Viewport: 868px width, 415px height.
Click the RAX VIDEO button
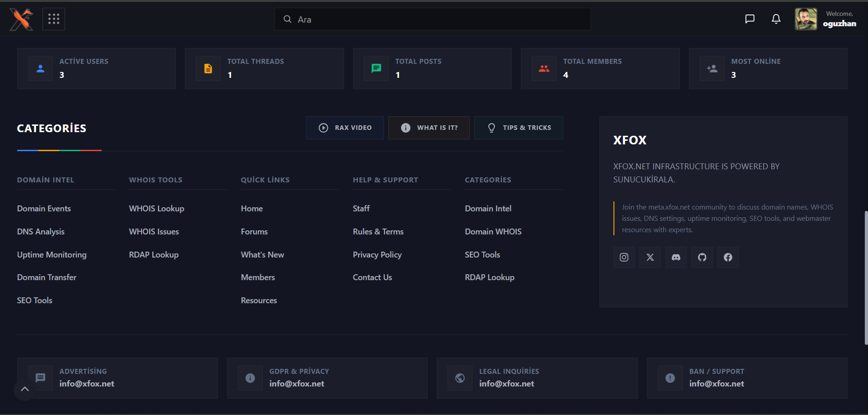click(x=345, y=128)
